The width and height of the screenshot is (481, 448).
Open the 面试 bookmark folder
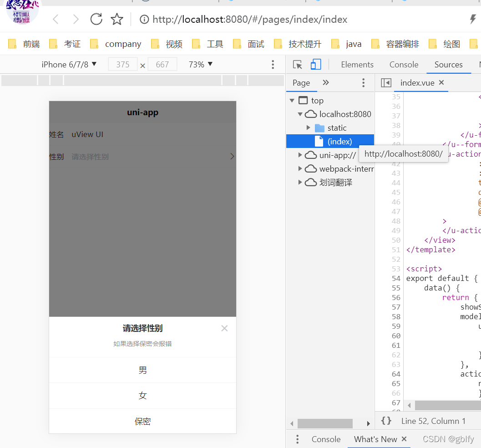(x=248, y=44)
